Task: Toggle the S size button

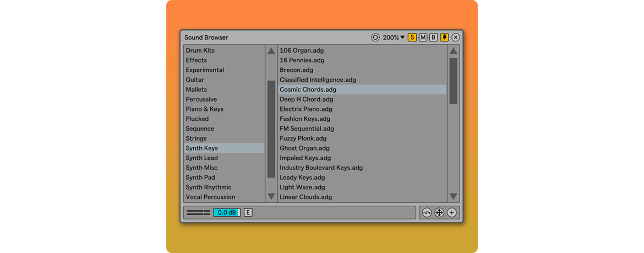Action: [412, 37]
